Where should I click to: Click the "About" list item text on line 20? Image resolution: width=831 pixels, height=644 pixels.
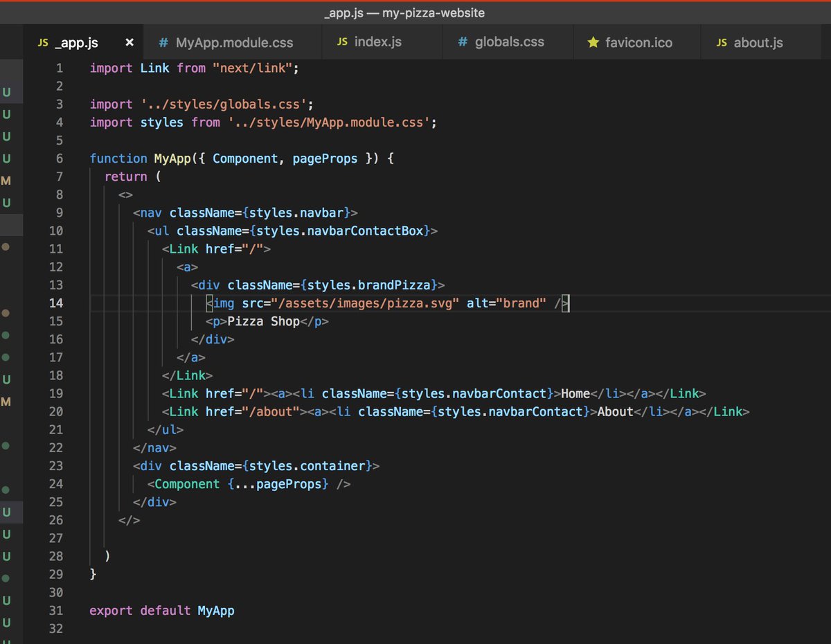pyautogui.click(x=616, y=411)
